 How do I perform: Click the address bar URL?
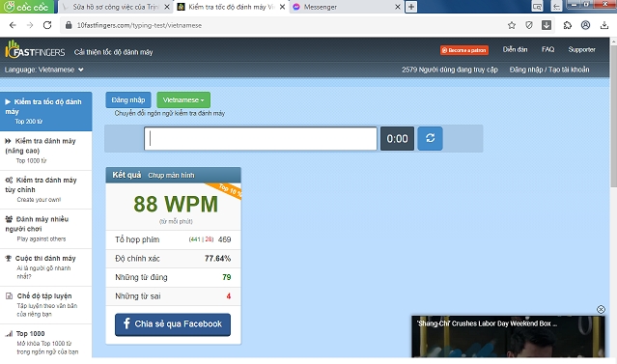click(x=139, y=25)
